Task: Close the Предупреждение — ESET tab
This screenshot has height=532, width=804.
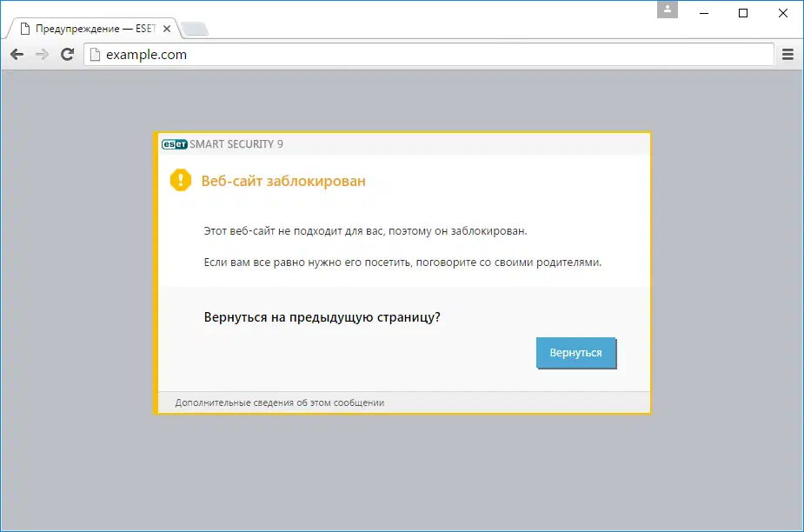Action: pyautogui.click(x=166, y=28)
